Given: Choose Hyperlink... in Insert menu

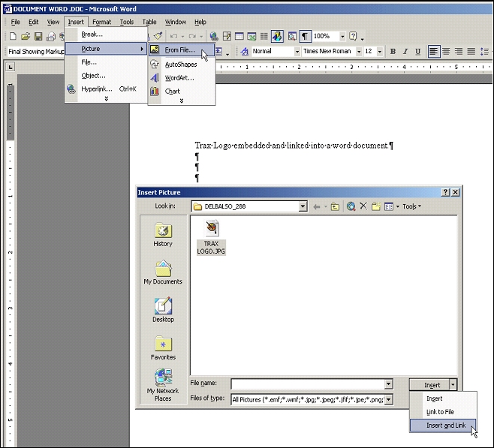Looking at the screenshot, I should [106, 89].
